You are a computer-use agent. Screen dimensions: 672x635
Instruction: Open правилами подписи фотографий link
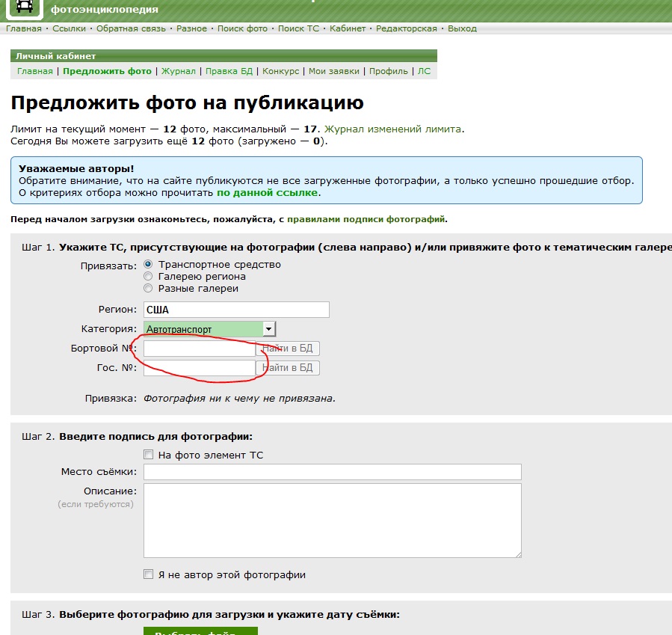point(366,220)
